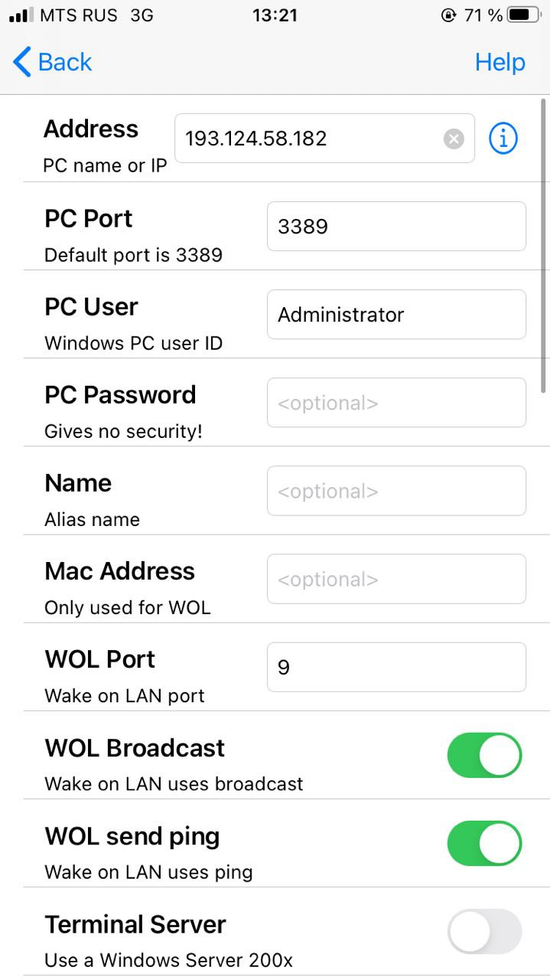The width and height of the screenshot is (550, 980).
Task: Tap the PC Port field showing 3389
Action: (396, 227)
